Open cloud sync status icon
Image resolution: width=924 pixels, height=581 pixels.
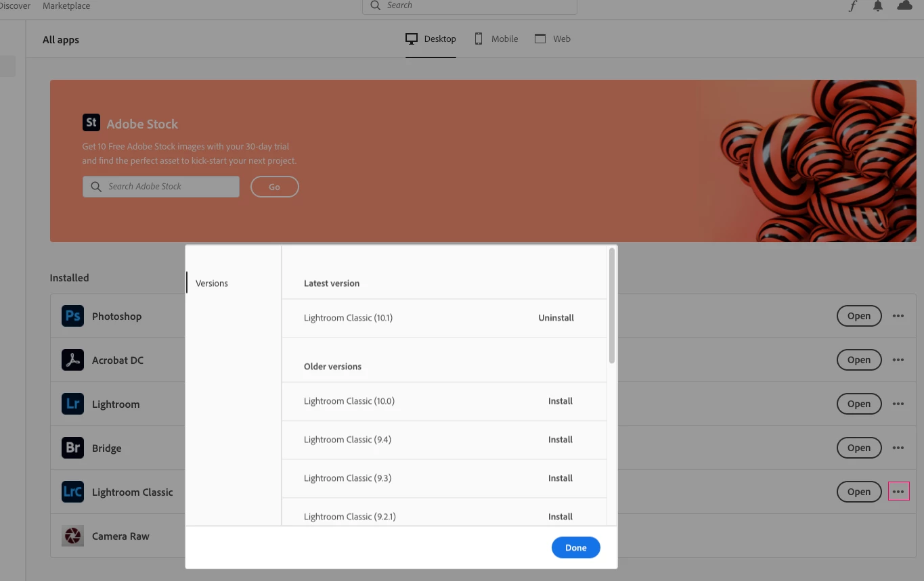point(904,5)
